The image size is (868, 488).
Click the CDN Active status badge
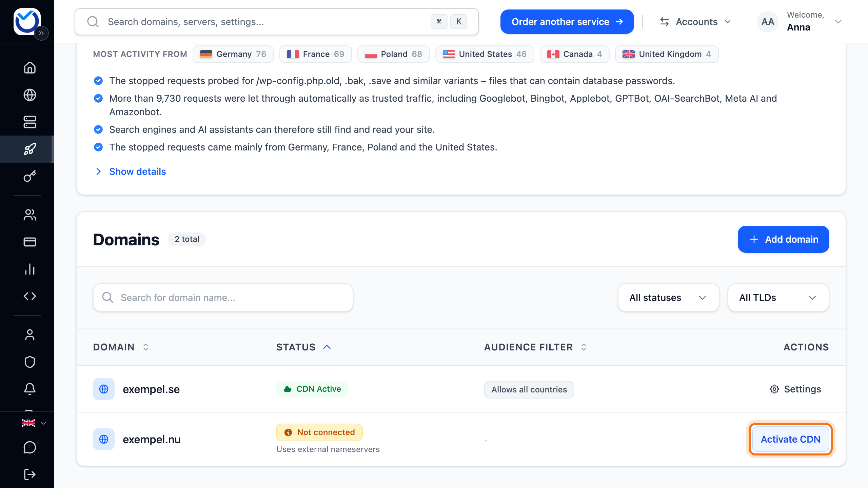coord(312,389)
